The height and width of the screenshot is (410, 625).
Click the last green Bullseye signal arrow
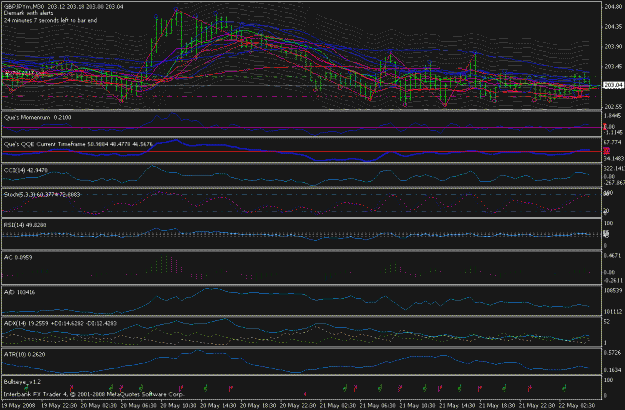point(564,387)
